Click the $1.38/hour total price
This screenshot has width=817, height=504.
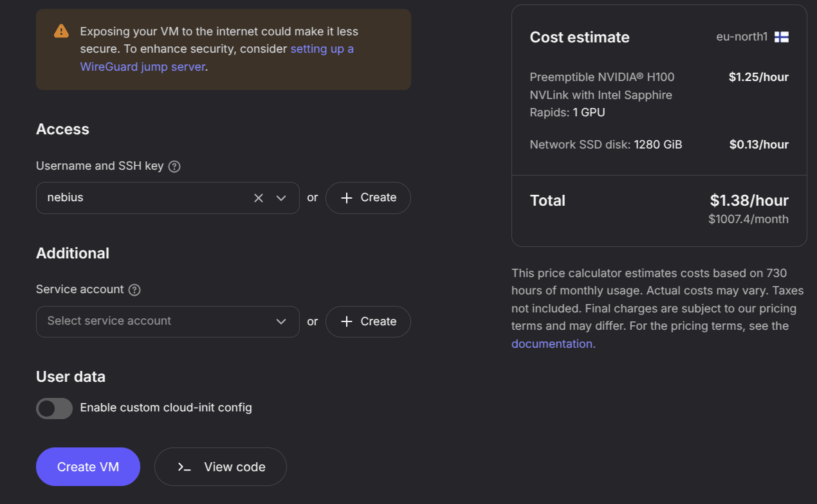coord(749,201)
